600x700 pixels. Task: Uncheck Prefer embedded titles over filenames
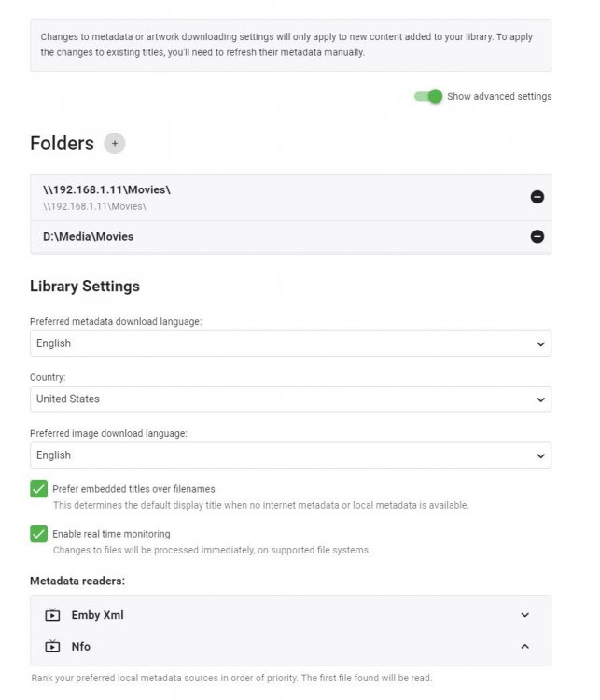38,488
